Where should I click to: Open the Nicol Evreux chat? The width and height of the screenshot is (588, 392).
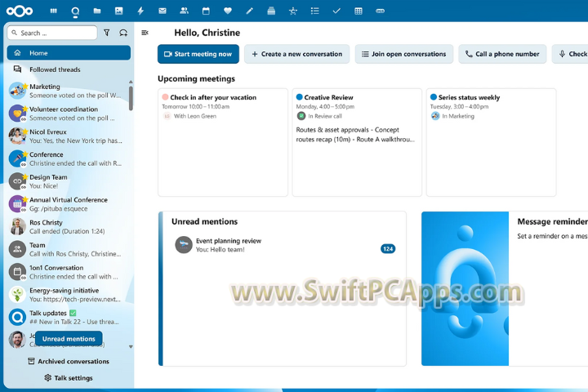tap(68, 136)
